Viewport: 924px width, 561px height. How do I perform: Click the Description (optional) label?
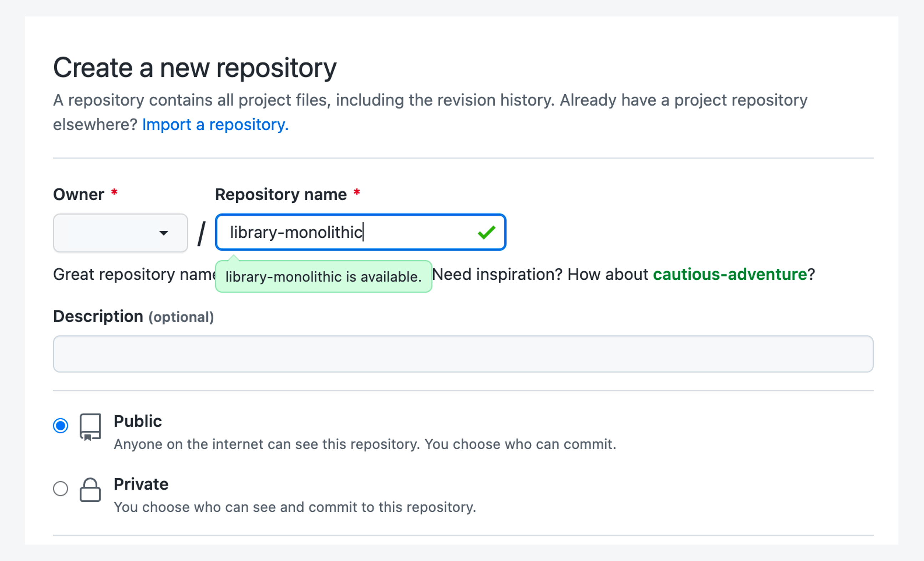[133, 317]
